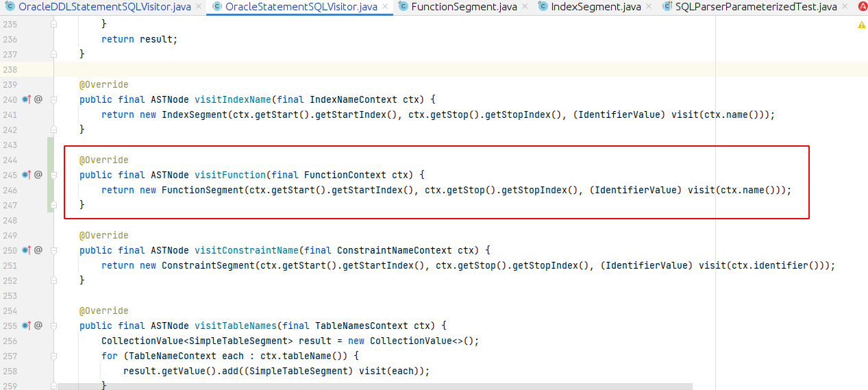The image size is (868, 390).
Task: Click the test class icon on SQLParserParameterizedTest.java tab
Action: click(668, 7)
